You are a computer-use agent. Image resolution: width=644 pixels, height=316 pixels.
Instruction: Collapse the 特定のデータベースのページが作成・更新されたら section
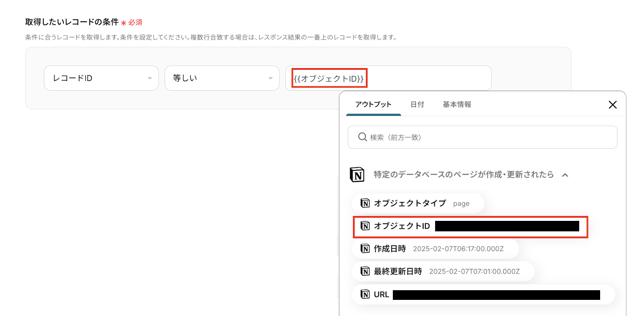point(565,175)
